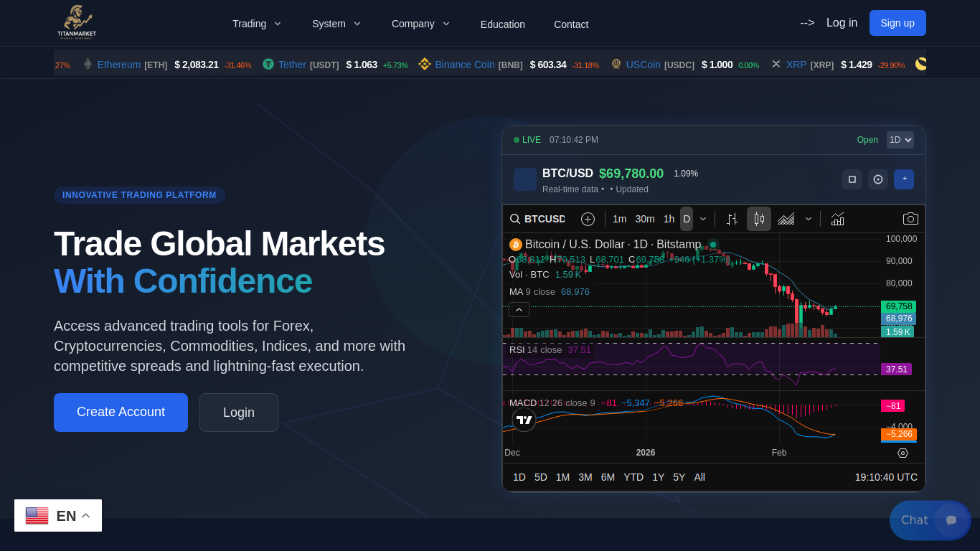Select the 30m chart interval

pos(645,219)
